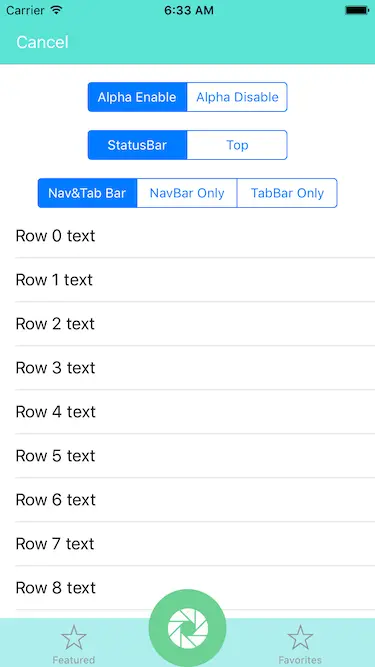Open the Row 7 text entry
The width and height of the screenshot is (375, 667).
pos(188,544)
